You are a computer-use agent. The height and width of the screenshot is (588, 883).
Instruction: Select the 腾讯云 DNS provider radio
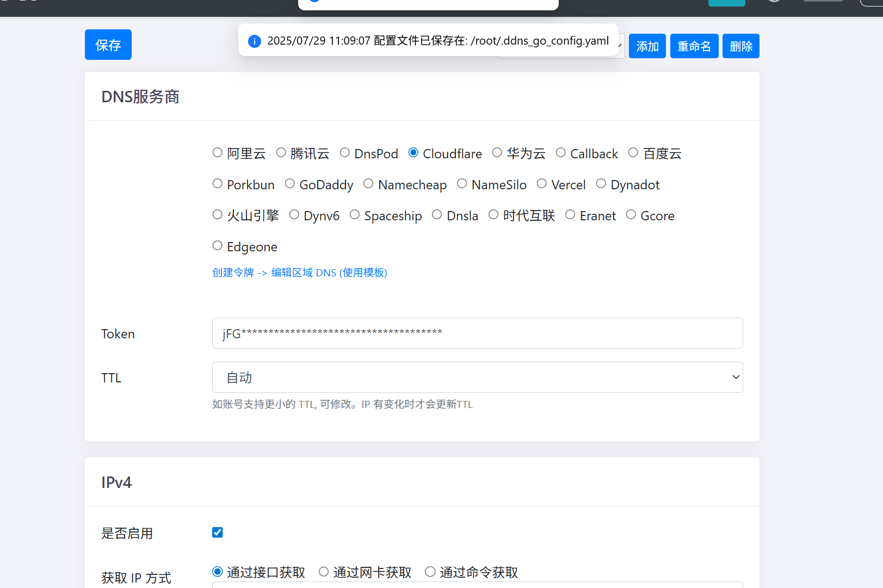point(281,153)
